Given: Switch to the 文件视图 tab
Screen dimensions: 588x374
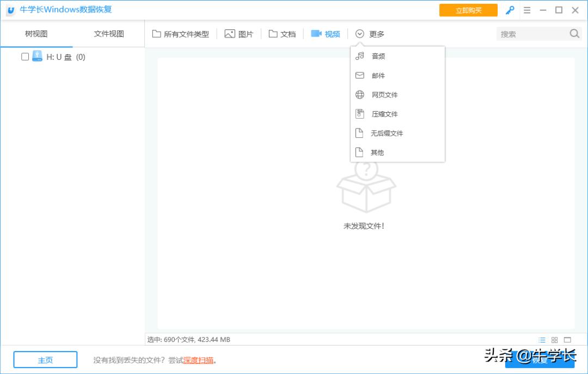Looking at the screenshot, I should [108, 33].
